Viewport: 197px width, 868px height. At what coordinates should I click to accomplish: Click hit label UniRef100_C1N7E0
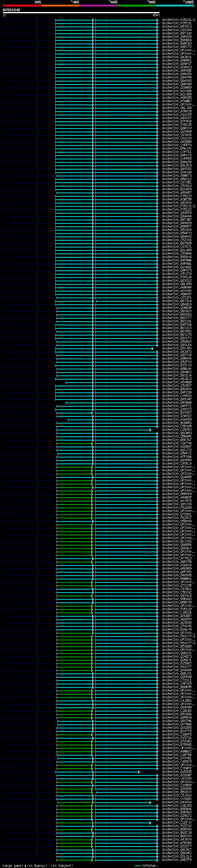point(177,430)
